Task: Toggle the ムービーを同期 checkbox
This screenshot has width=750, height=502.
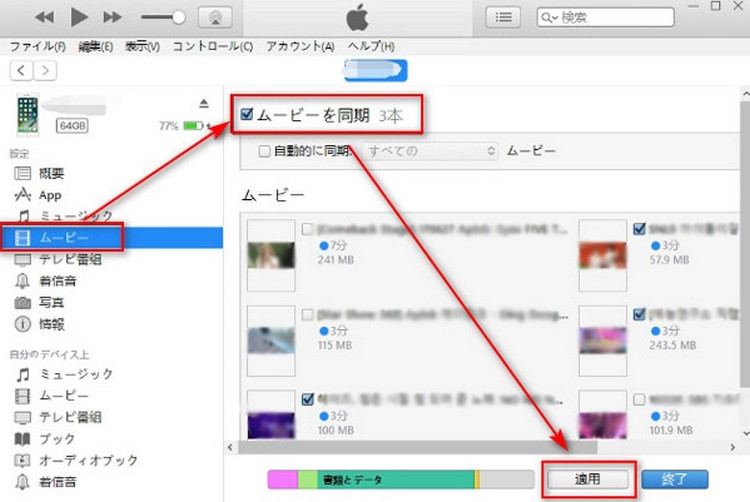Action: [x=247, y=115]
